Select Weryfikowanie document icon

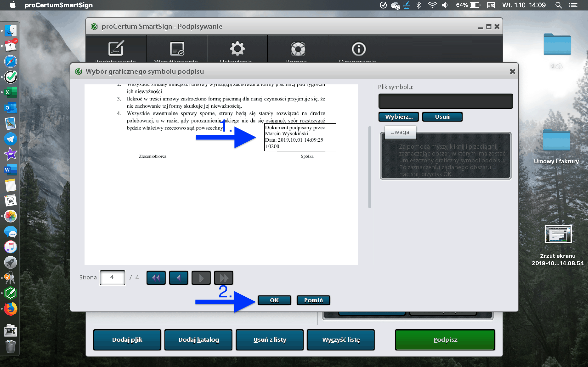(177, 49)
